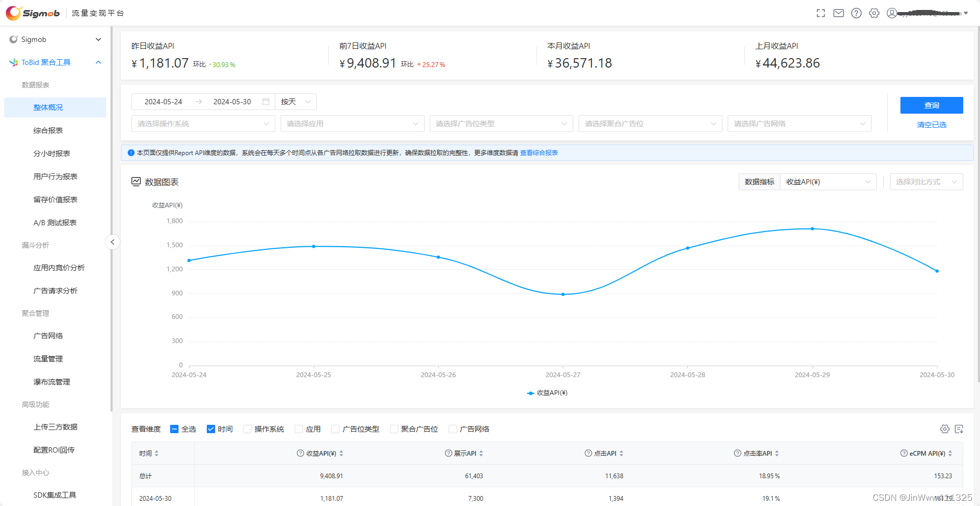This screenshot has width=980, height=506.
Task: Click the 数据图表 chart icon
Action: 136,182
